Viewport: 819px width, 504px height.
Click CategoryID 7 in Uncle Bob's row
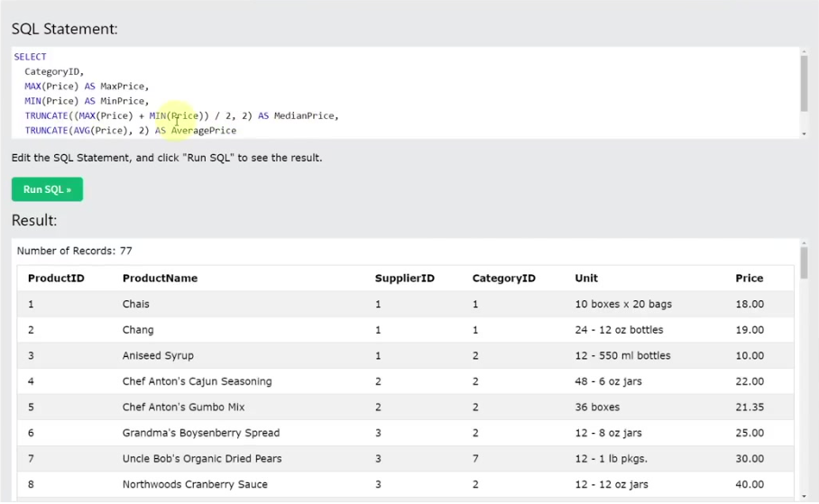click(475, 459)
